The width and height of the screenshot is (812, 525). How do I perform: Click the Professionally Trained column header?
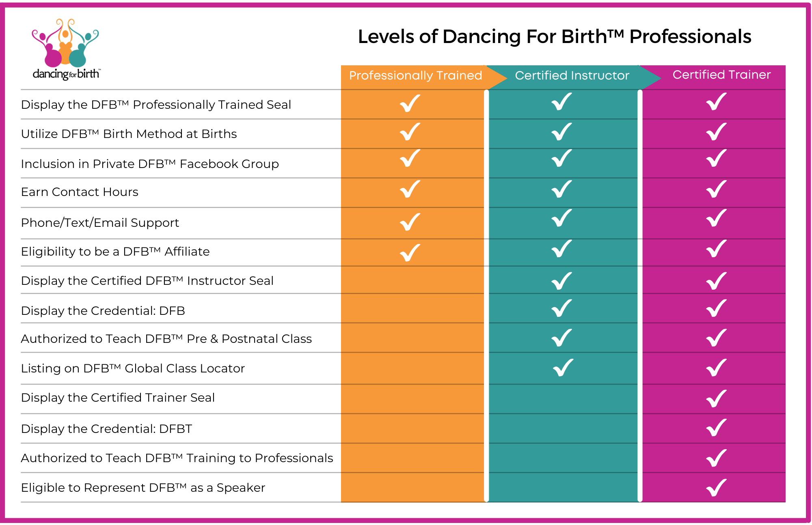(x=415, y=76)
